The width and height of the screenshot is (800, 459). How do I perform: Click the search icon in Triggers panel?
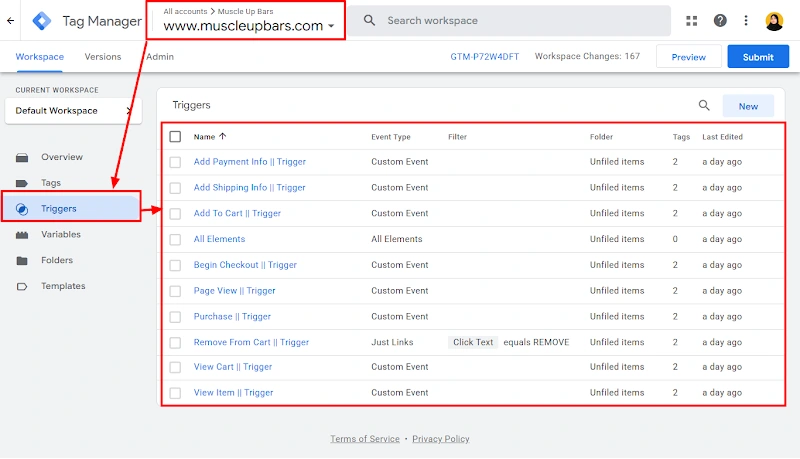tap(704, 106)
